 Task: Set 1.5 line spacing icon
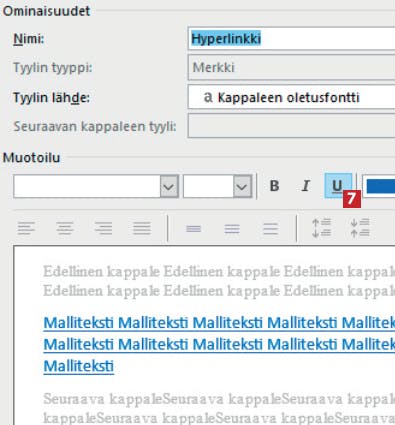tap(232, 229)
